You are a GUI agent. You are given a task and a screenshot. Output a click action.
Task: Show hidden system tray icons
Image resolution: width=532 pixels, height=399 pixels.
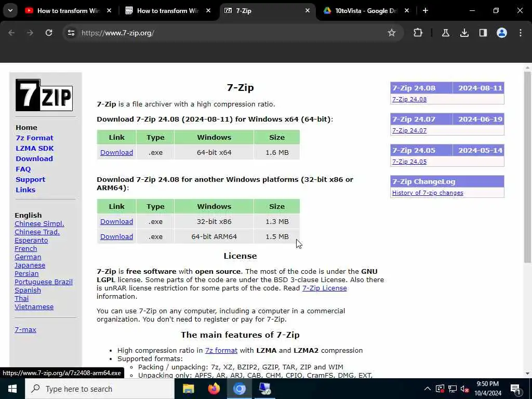click(x=428, y=389)
